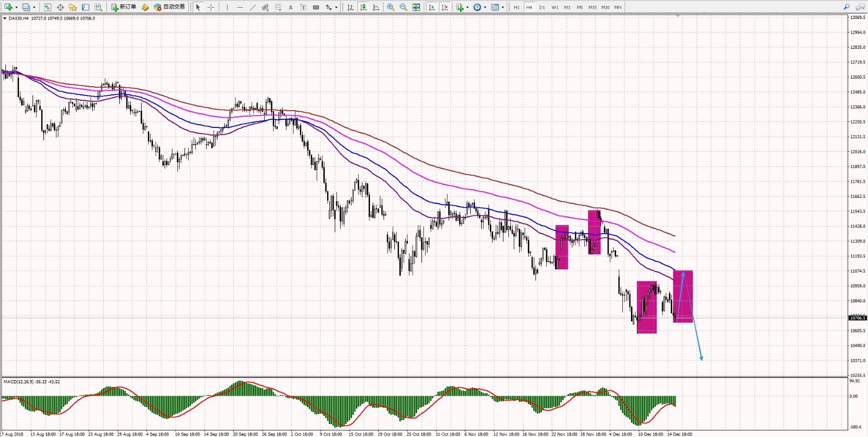Expand the Periods dropdown arrow
This screenshot has height=437, width=868.
pyautogui.click(x=485, y=8)
